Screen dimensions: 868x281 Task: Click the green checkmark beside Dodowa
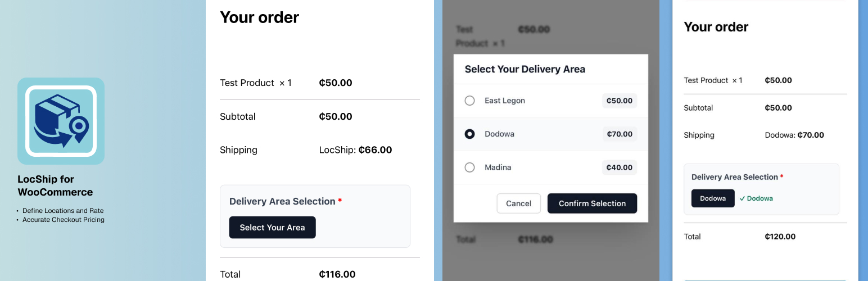pyautogui.click(x=742, y=198)
